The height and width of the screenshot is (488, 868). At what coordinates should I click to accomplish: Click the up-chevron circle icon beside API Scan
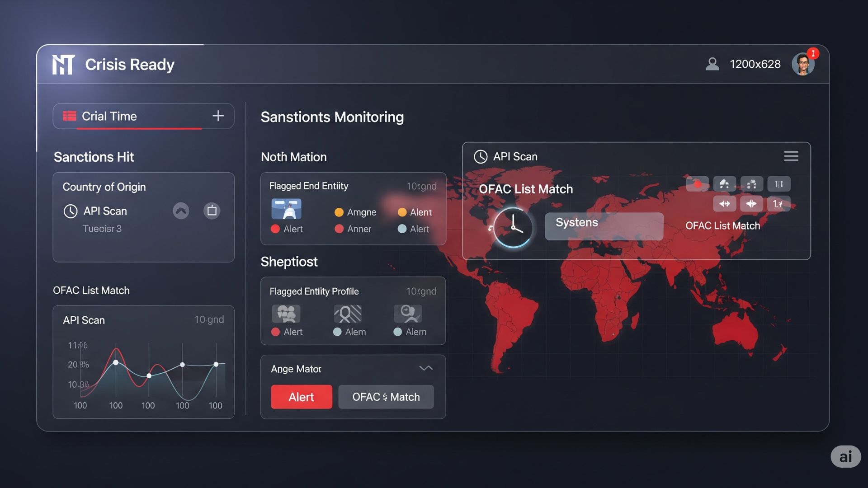tap(181, 211)
